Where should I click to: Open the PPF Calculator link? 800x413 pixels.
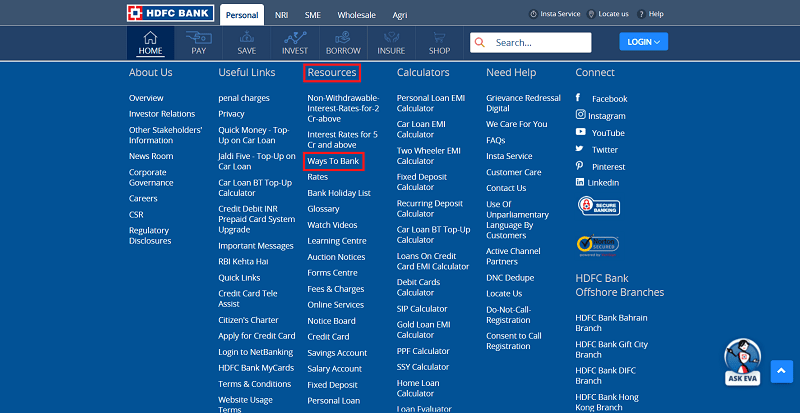pyautogui.click(x=423, y=351)
